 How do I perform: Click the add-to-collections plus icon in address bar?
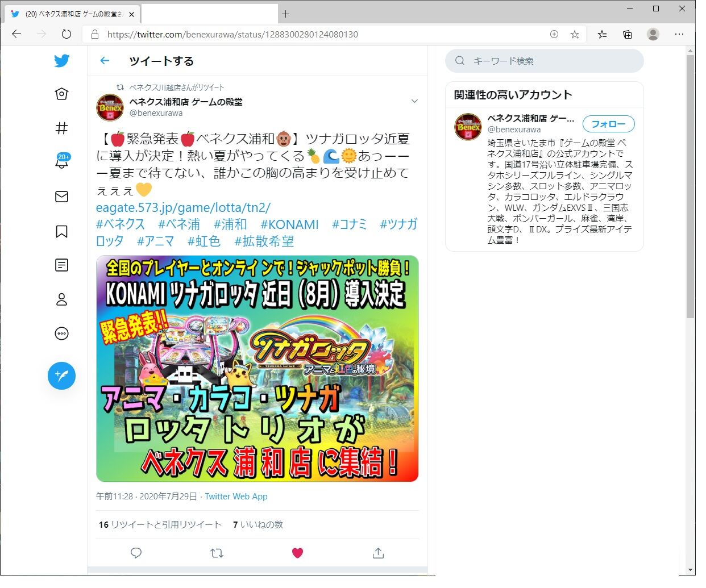(554, 34)
